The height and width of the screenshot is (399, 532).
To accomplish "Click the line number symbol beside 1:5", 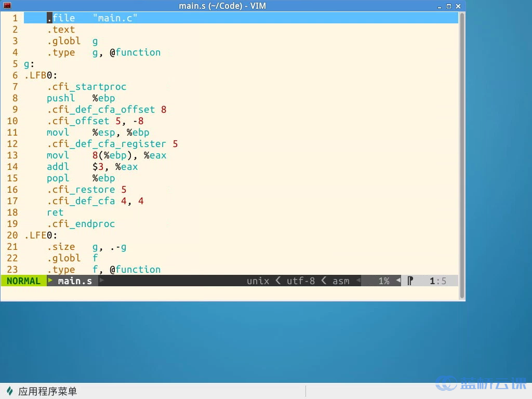I will [x=410, y=281].
